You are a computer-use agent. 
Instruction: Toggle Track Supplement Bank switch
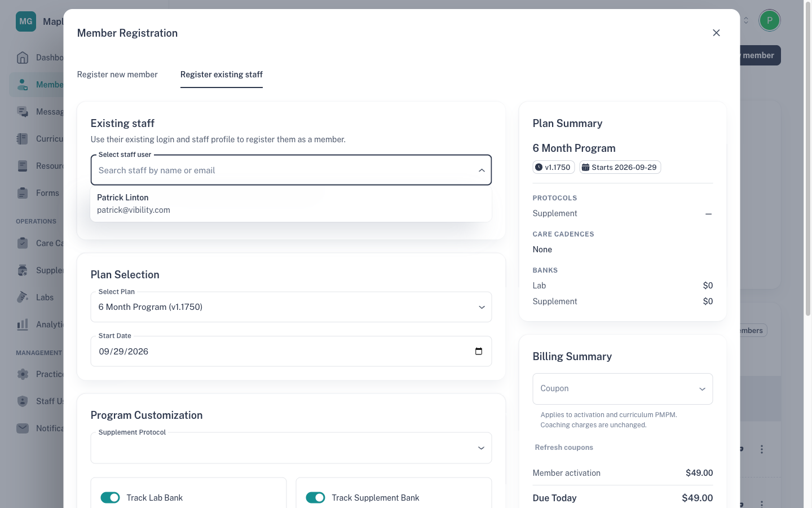[315, 498]
